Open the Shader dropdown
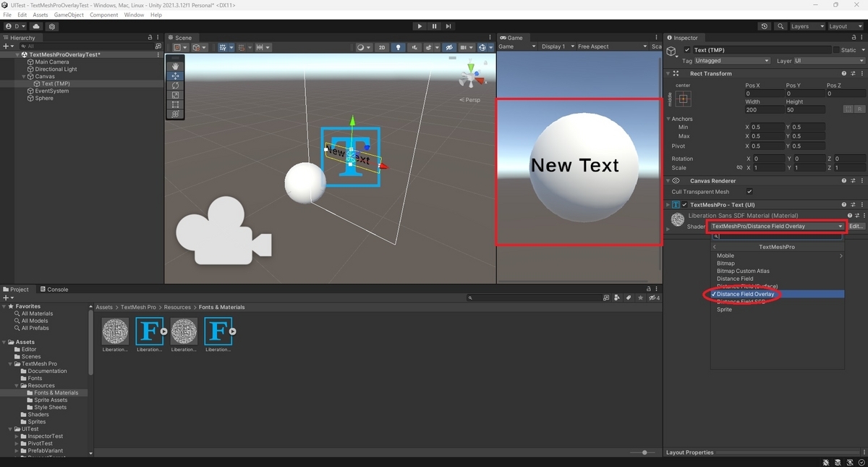 coord(777,226)
